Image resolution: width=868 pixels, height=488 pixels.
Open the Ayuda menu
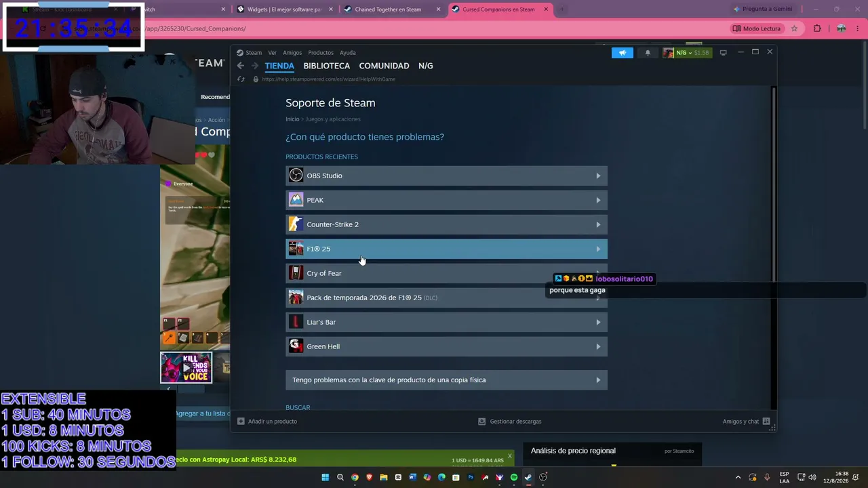(x=347, y=52)
